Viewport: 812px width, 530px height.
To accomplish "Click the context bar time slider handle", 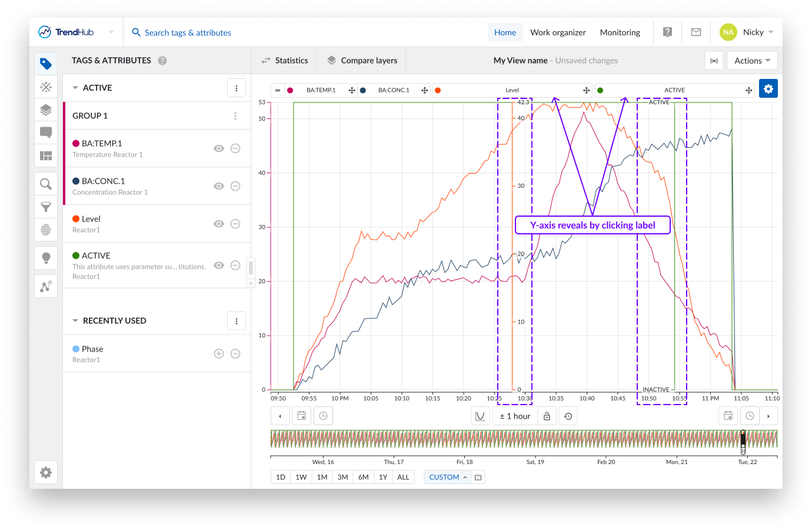I will [x=743, y=441].
